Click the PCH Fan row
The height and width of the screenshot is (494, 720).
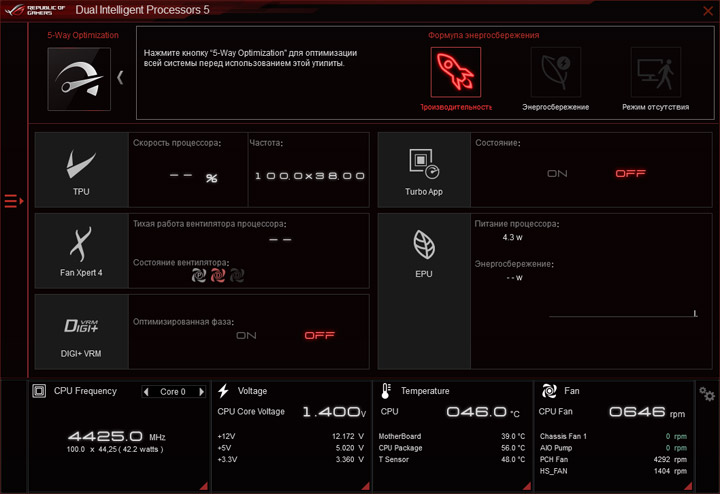(613, 459)
